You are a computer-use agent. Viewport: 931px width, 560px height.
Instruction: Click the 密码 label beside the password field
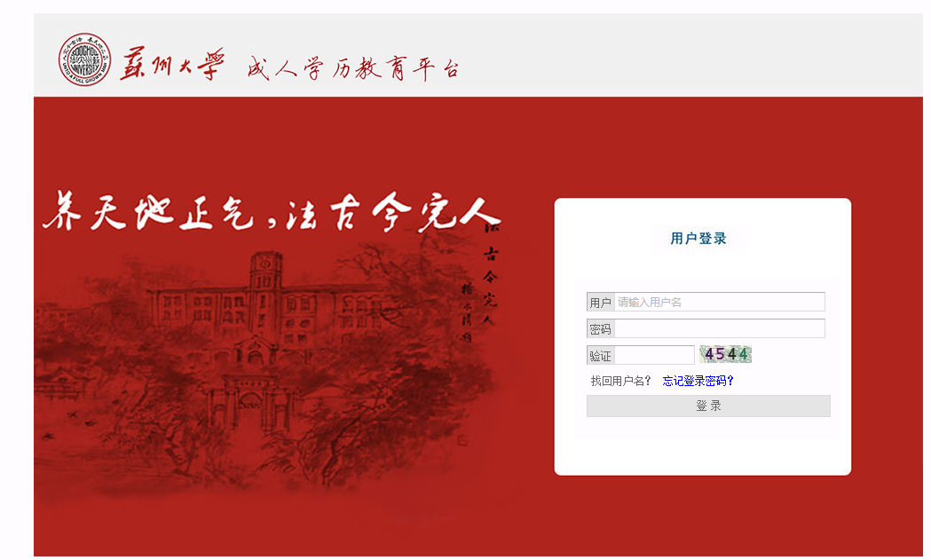click(600, 329)
